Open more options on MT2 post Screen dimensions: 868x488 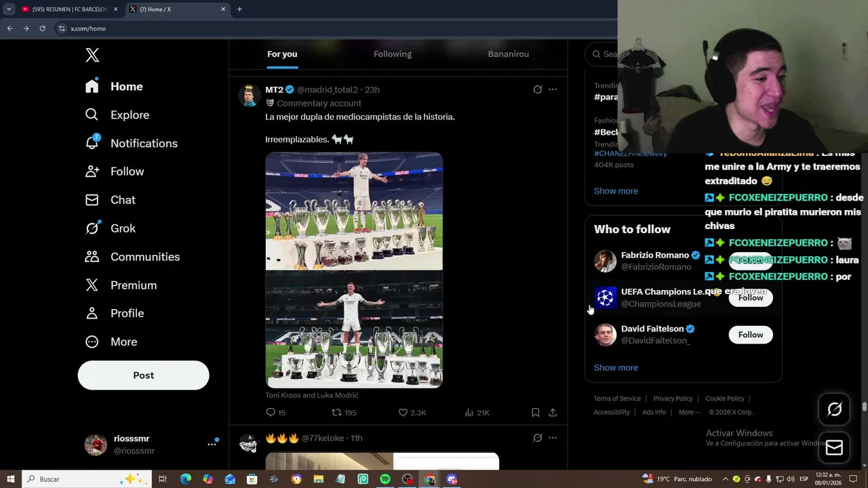coord(553,89)
